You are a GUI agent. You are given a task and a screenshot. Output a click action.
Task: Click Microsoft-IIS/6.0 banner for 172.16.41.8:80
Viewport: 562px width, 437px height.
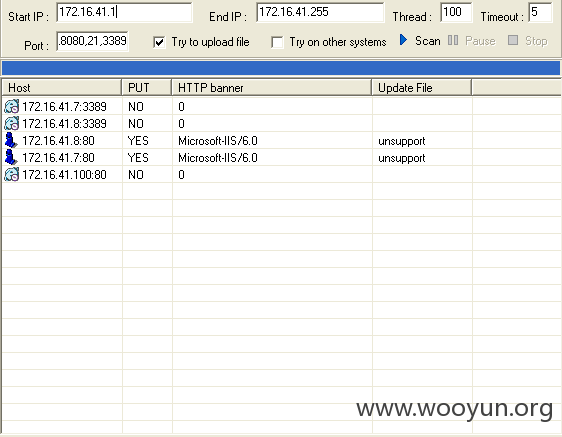coord(218,141)
